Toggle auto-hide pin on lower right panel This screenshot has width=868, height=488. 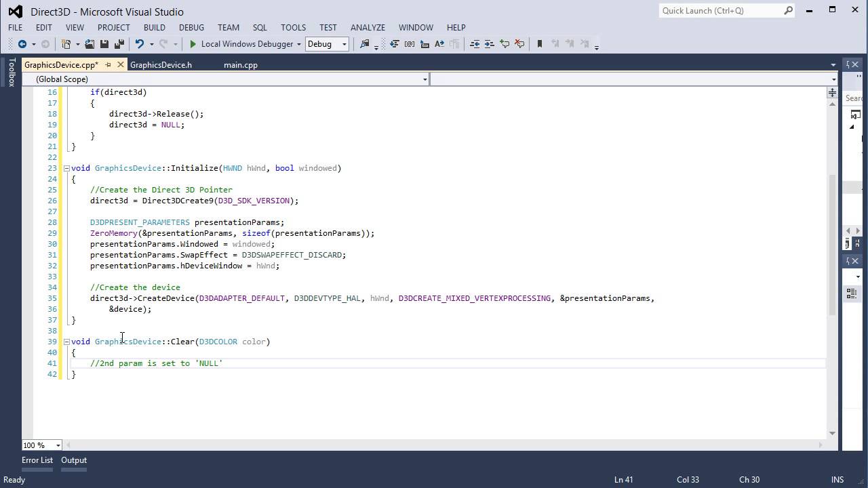point(847,261)
